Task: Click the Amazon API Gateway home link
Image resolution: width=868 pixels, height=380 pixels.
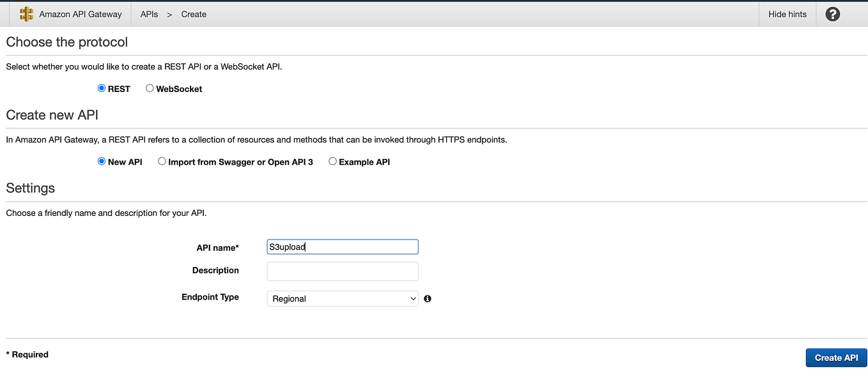Action: 81,14
